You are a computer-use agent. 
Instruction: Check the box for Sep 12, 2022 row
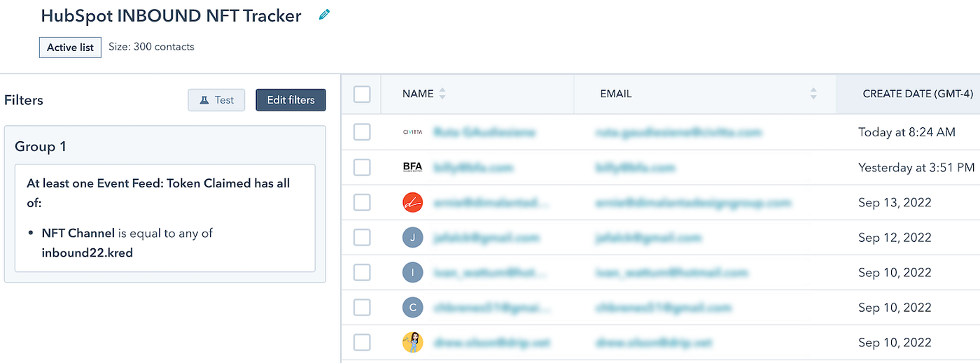point(362,238)
